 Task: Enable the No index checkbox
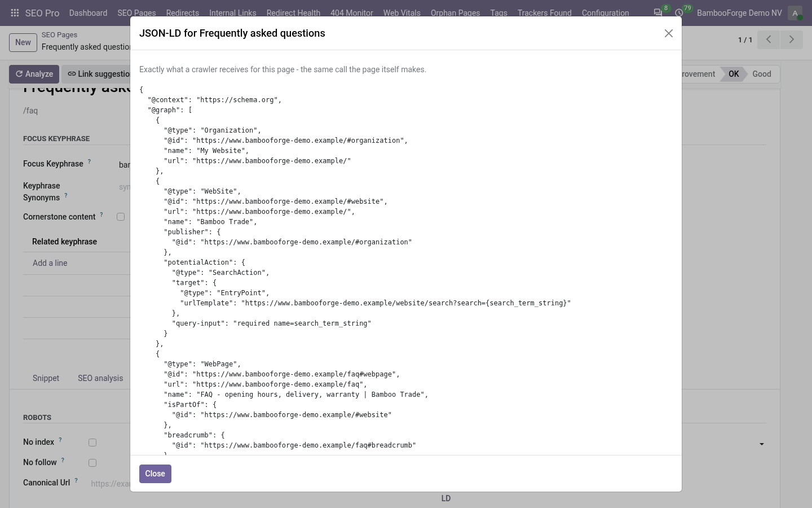[92, 443]
